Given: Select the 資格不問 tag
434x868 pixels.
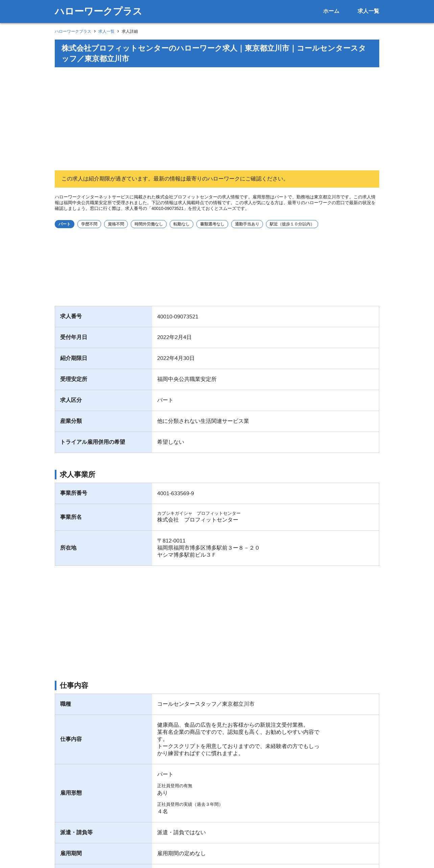Looking at the screenshot, I should (116, 224).
